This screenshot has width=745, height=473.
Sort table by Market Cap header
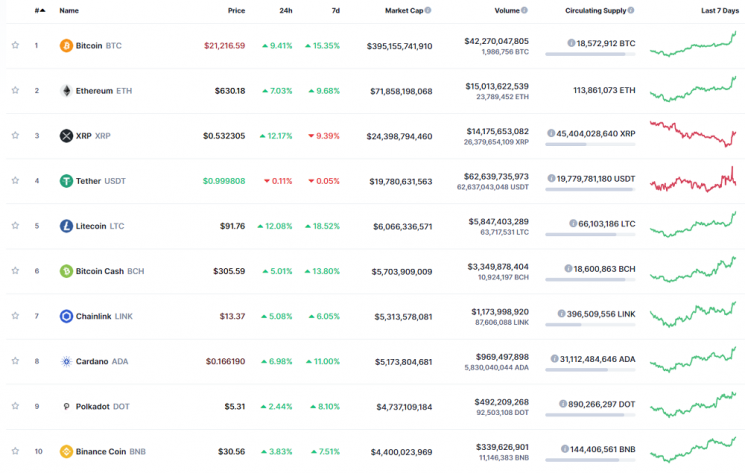coord(404,10)
